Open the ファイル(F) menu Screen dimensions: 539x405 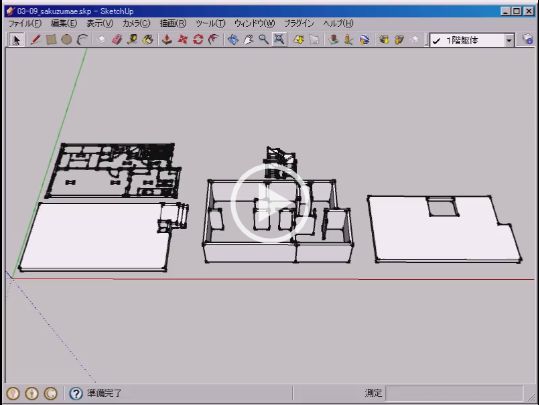[x=25, y=23]
